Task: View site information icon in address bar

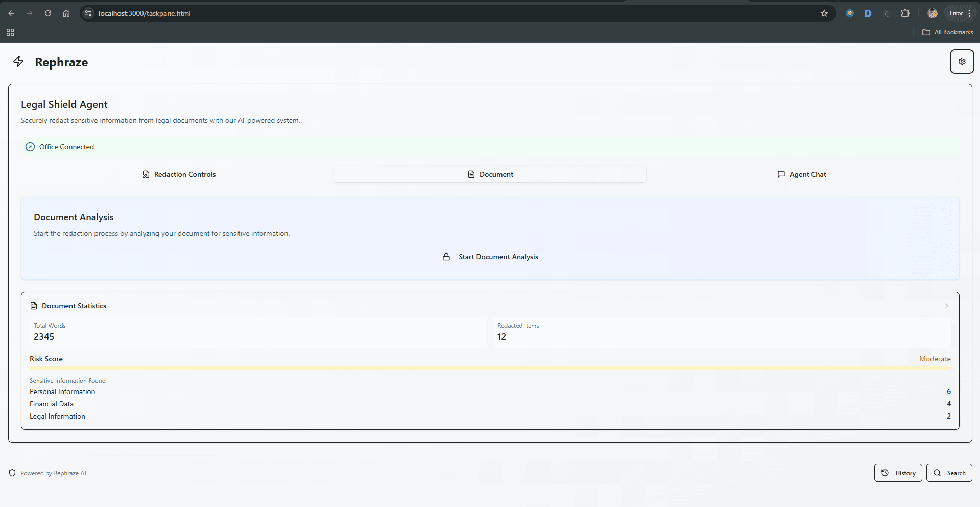Action: coord(88,13)
